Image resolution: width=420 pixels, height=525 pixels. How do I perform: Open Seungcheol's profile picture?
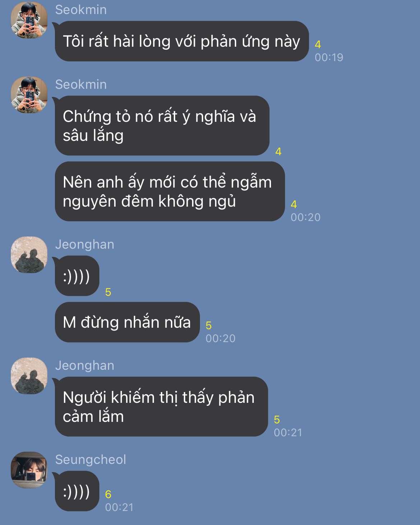coord(29,470)
